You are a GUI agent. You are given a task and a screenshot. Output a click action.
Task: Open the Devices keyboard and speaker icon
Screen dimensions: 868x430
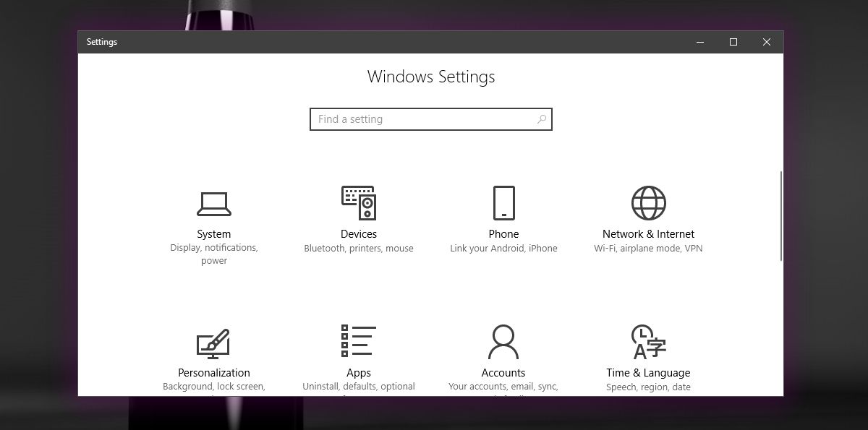click(359, 203)
